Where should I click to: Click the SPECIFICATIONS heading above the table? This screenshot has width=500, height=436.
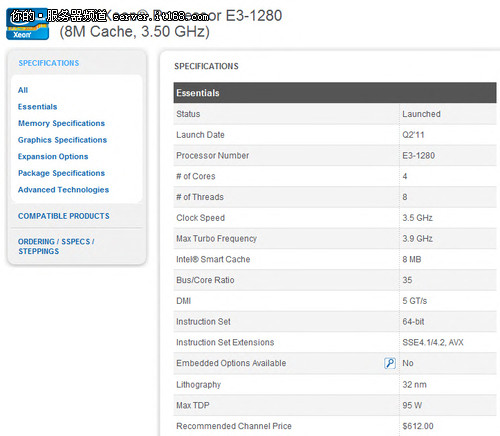[x=206, y=66]
